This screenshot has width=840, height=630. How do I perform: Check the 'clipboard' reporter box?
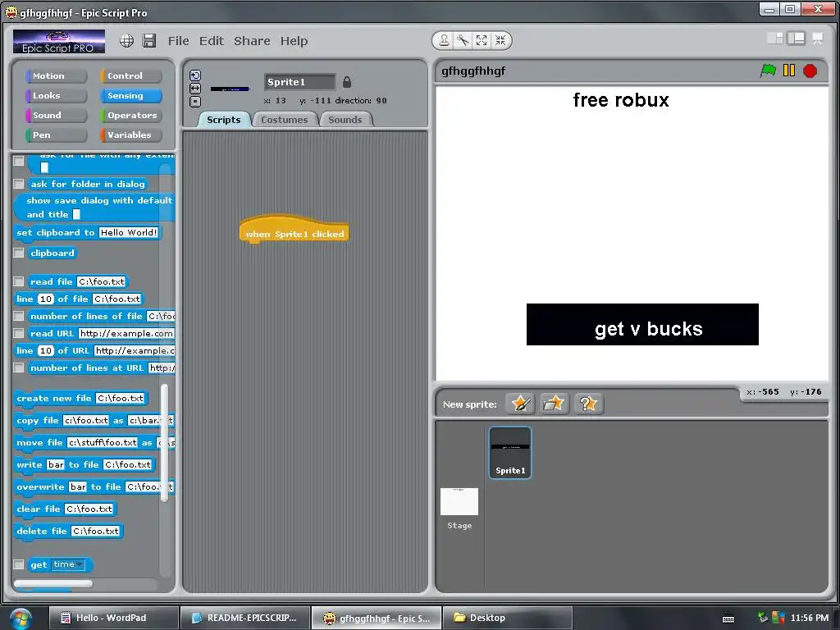19,253
